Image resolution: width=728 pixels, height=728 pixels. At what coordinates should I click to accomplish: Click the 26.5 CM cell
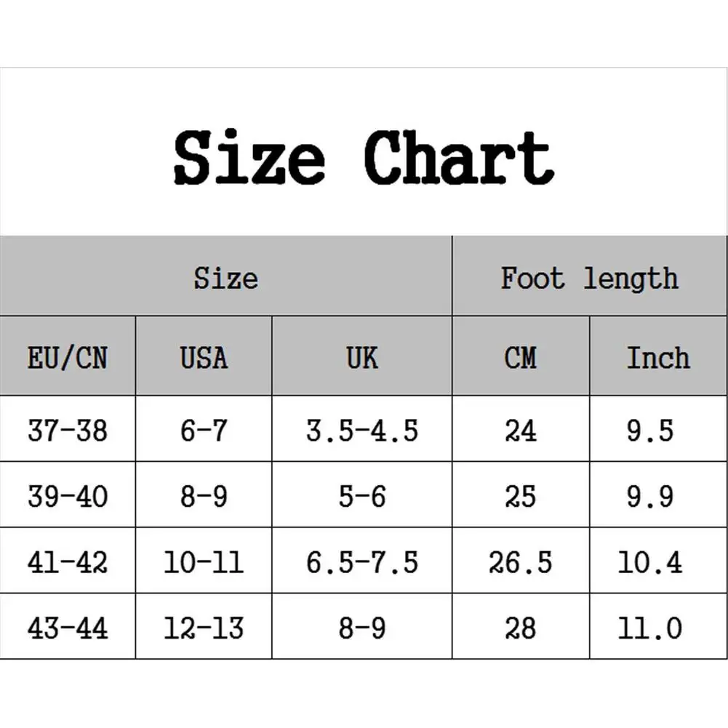[521, 562]
